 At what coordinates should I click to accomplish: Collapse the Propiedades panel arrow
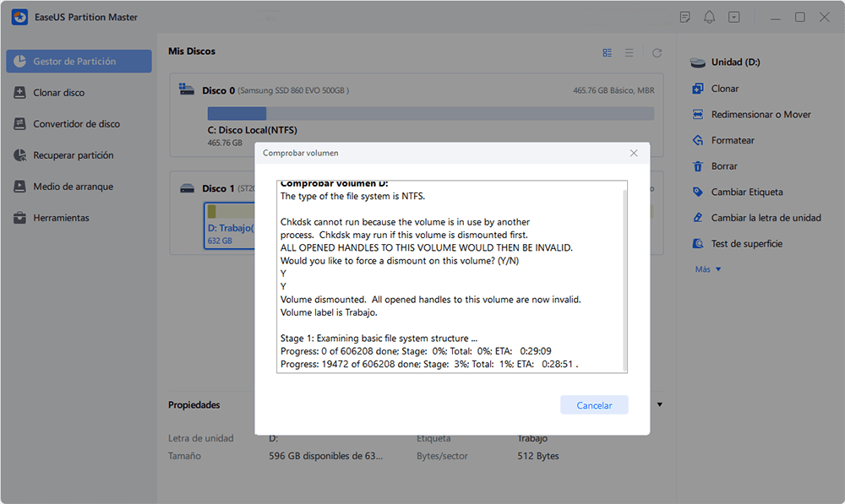[660, 404]
